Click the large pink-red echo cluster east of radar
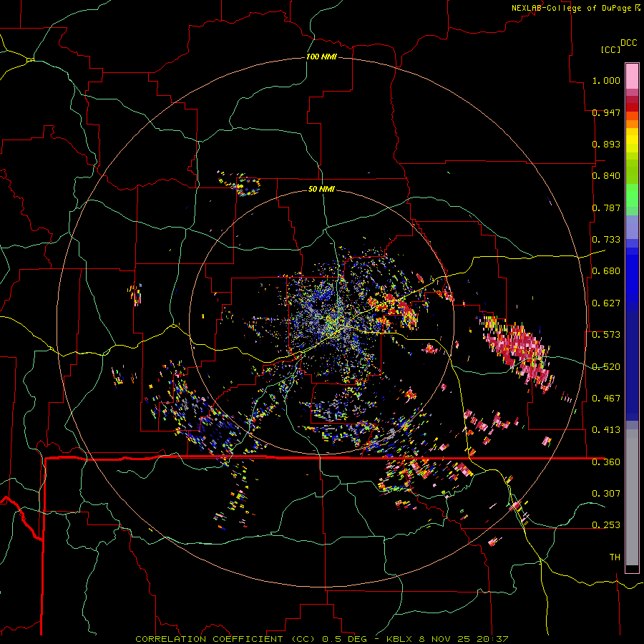Viewport: 644px width, 644px height. pos(518,352)
